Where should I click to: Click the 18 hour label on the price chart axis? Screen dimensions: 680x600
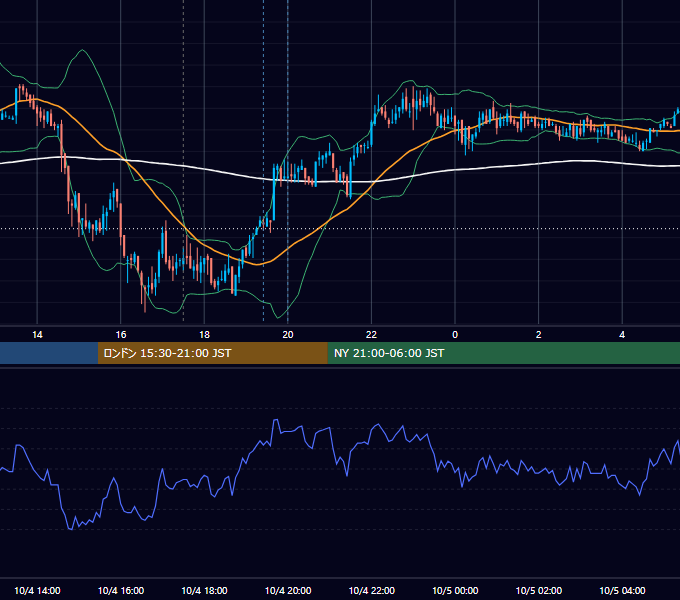tap(204, 335)
